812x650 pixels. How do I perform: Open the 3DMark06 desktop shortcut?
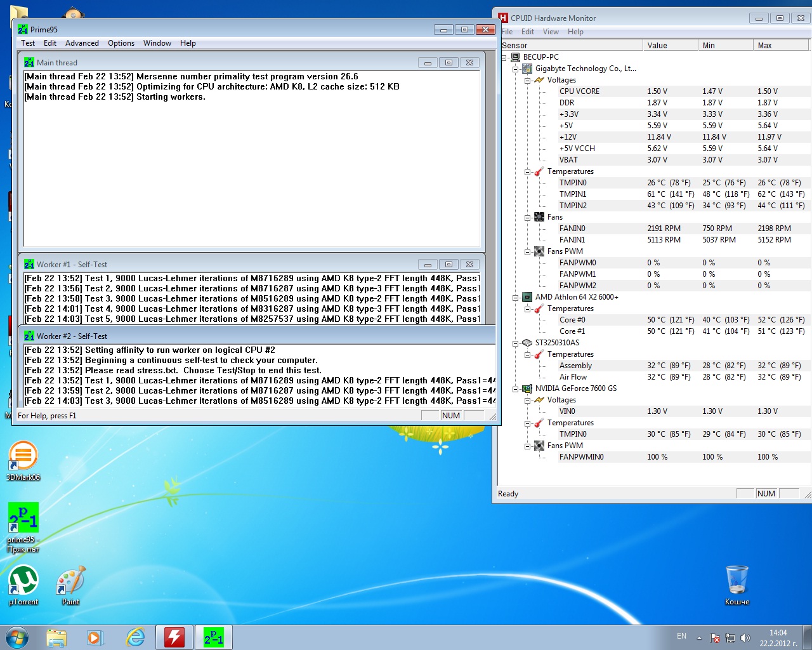point(23,461)
